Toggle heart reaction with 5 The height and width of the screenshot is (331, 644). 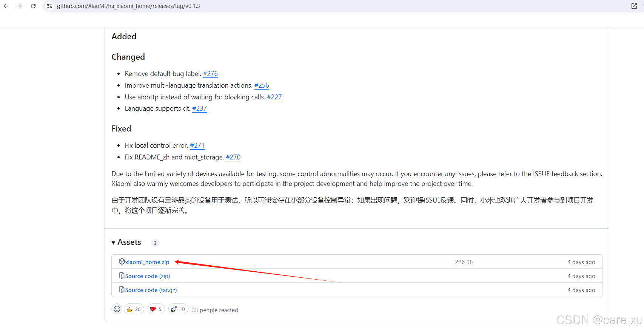(156, 309)
